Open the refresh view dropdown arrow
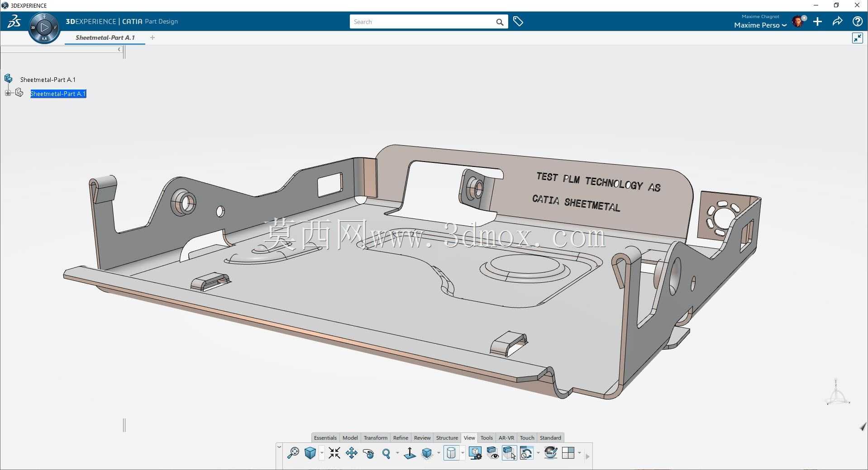Image resolution: width=868 pixels, height=470 pixels. (x=538, y=453)
